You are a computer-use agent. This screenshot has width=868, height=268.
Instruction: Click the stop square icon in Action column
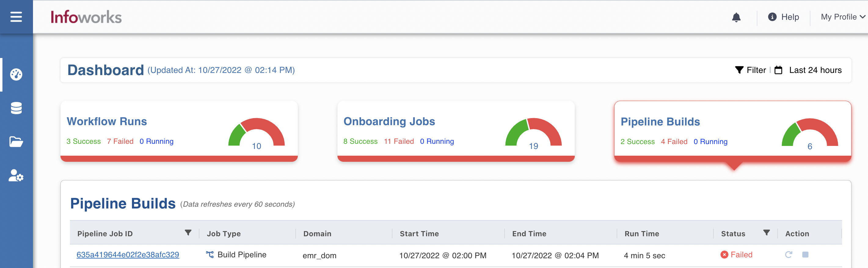coord(805,255)
